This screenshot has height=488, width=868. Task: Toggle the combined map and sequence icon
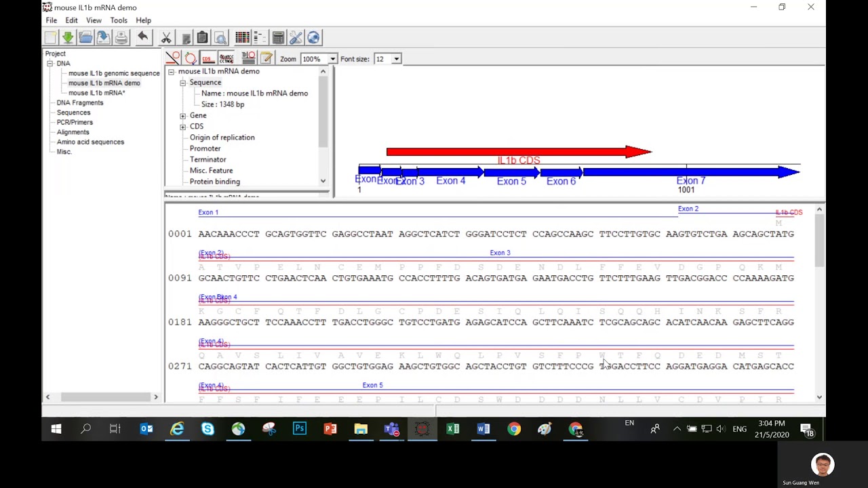(248, 58)
